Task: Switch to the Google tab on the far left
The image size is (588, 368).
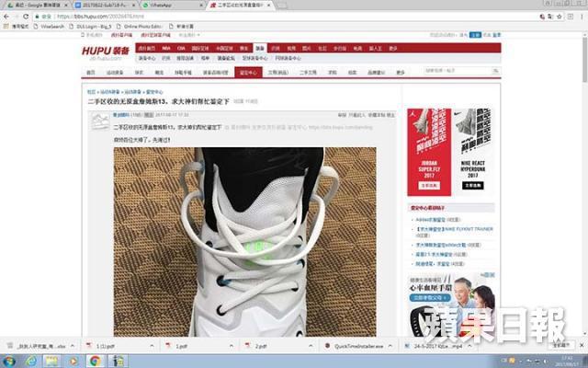Action: 36,6
